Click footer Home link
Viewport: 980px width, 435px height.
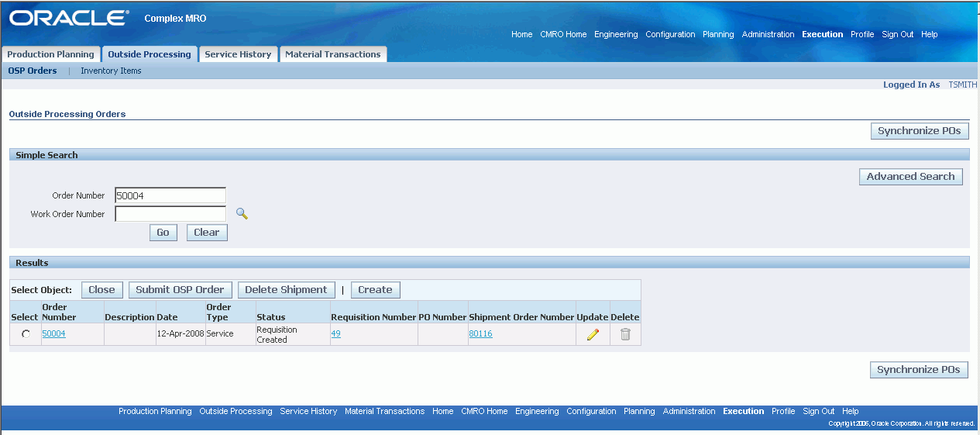443,412
